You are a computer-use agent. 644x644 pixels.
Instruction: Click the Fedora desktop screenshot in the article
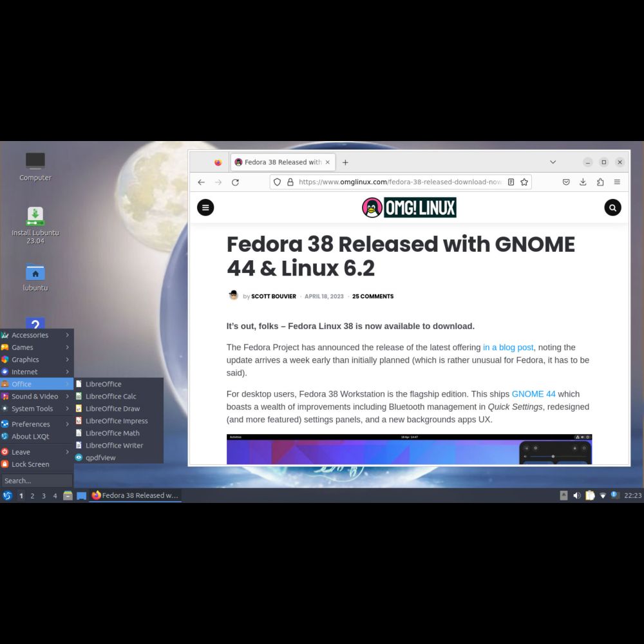pyautogui.click(x=409, y=450)
